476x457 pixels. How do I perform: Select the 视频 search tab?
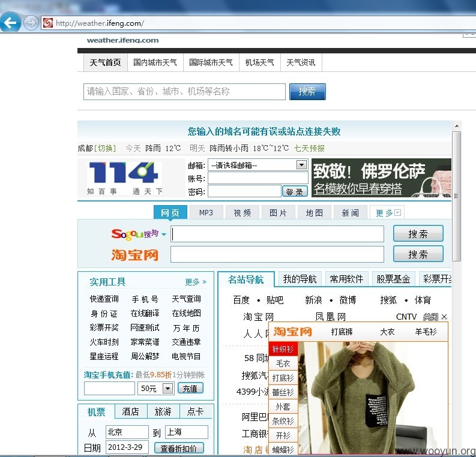click(243, 212)
